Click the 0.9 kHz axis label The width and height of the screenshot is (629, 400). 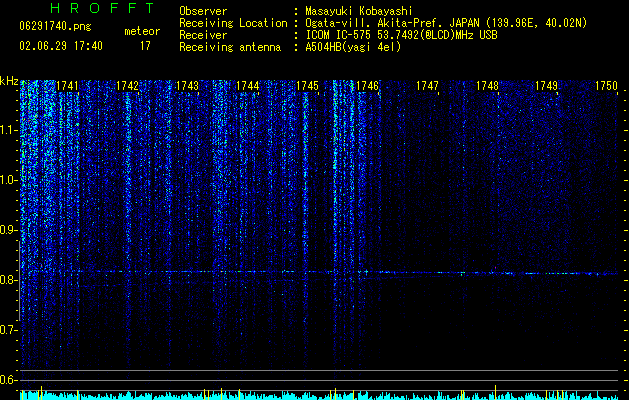point(9,230)
